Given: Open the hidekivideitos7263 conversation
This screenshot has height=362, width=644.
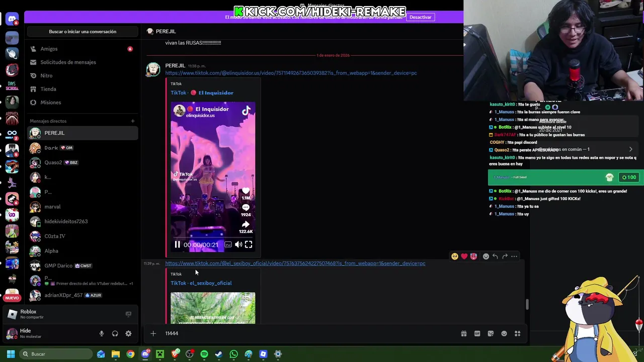Looking at the screenshot, I should (83, 221).
